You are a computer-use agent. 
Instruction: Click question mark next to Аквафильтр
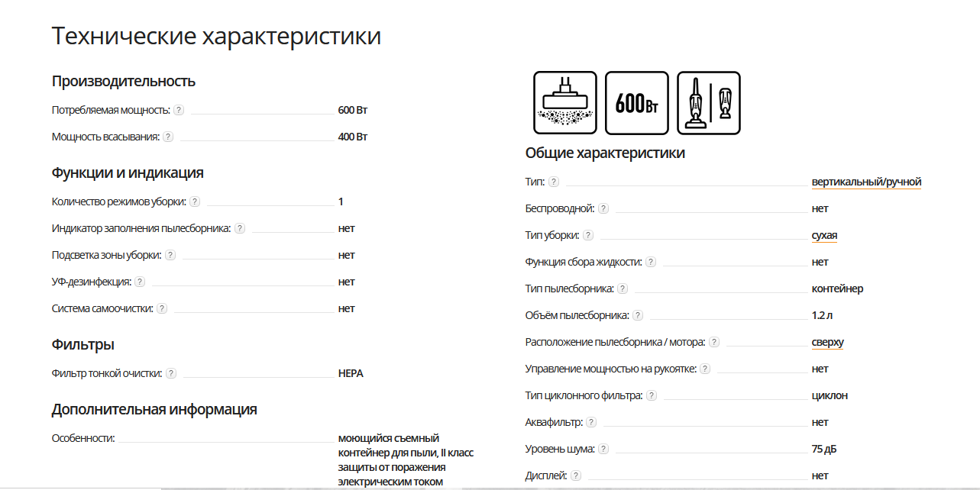tap(591, 422)
